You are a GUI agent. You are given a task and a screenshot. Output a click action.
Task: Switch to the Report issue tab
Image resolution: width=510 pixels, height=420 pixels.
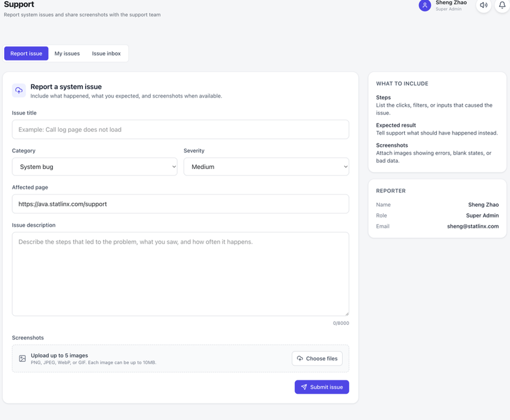[x=26, y=53]
